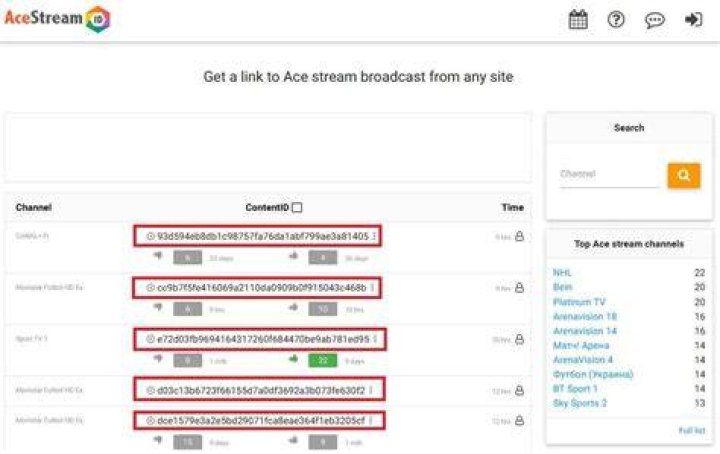The height and width of the screenshot is (454, 720).
Task: Open the ArenaVision 4 channel link
Action: pyautogui.click(x=583, y=360)
